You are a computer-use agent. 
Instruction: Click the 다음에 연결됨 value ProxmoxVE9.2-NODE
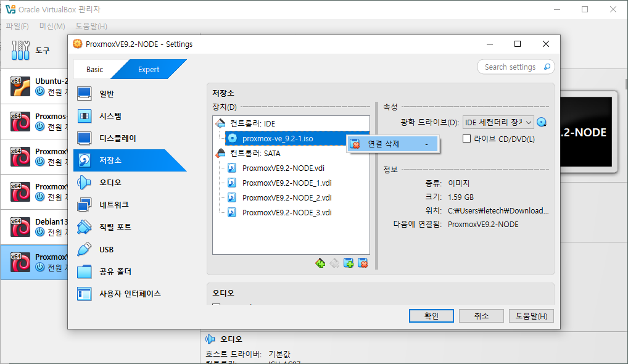click(483, 224)
